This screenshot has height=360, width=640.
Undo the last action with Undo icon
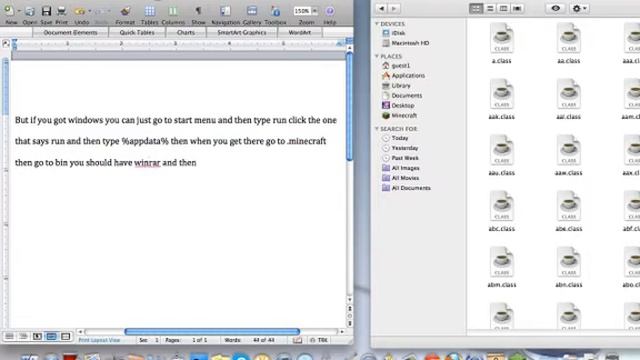pyautogui.click(x=80, y=11)
